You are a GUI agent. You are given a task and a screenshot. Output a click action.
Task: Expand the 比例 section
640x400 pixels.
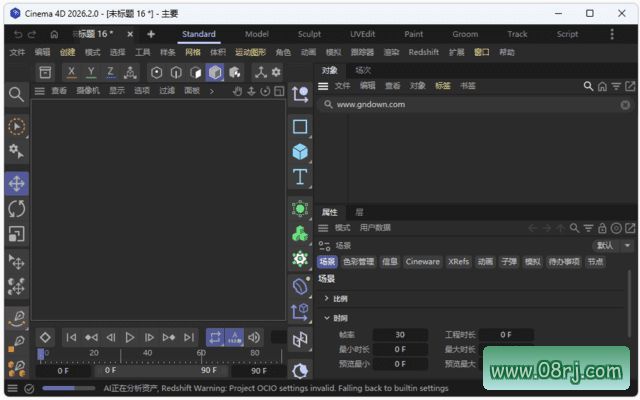pyautogui.click(x=327, y=299)
